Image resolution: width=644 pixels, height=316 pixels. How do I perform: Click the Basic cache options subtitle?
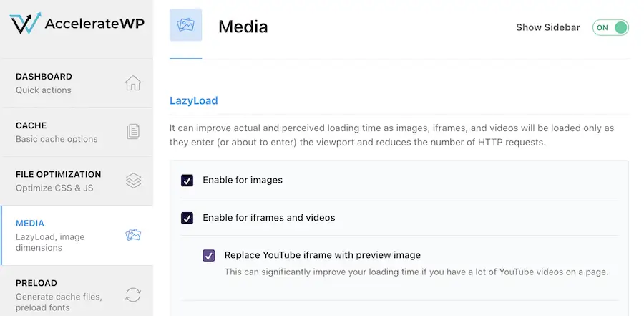pyautogui.click(x=57, y=139)
